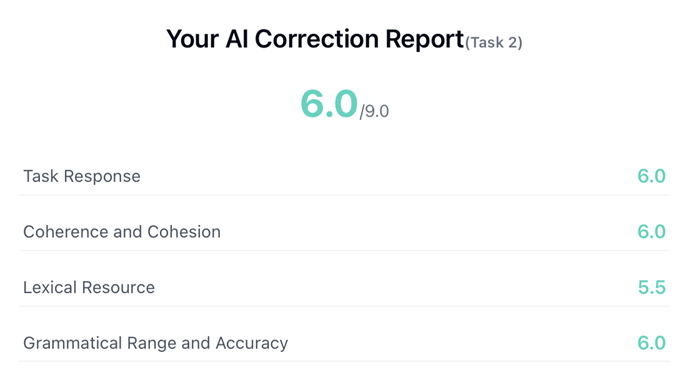Screen dimensions: 691x375
Task: Click the word Cohesion in the second row
Action: click(184, 232)
